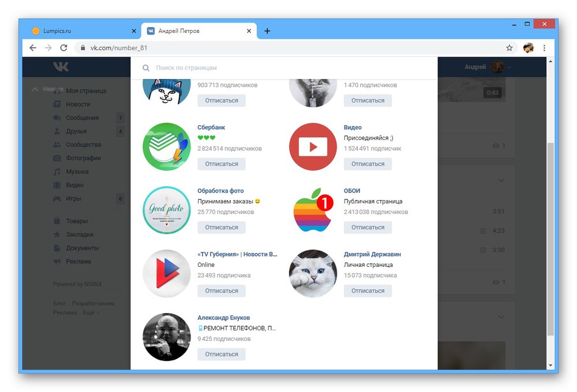Open the page with 1 470 подписчиков avatar
Image resolution: width=577 pixels, height=392 pixels.
pos(313,92)
